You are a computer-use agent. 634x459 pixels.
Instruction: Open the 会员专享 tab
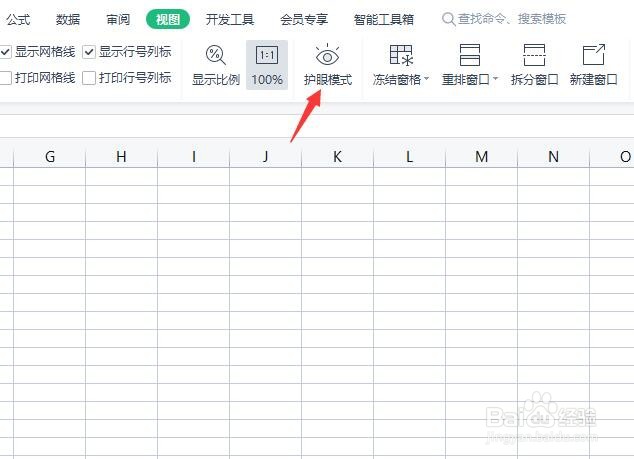tap(304, 19)
